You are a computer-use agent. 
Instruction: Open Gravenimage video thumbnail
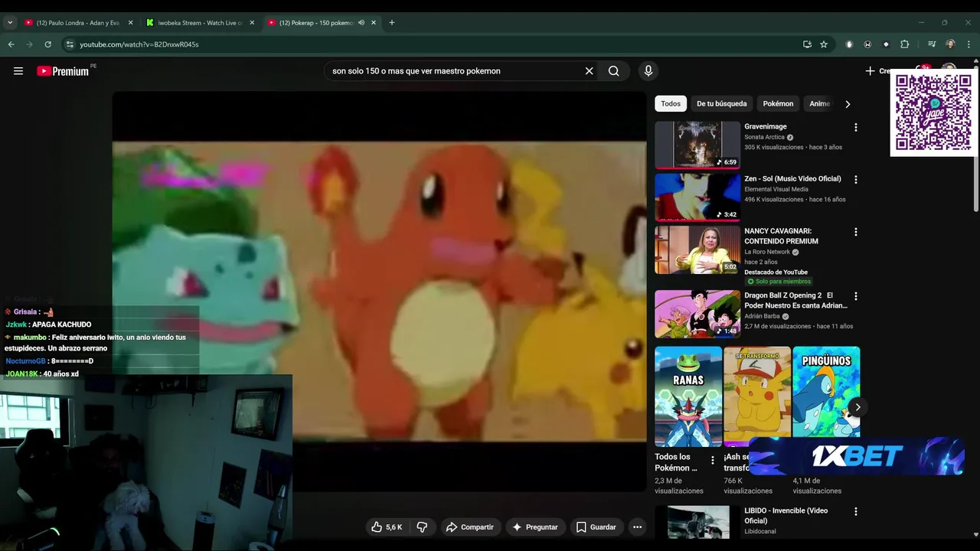697,145
